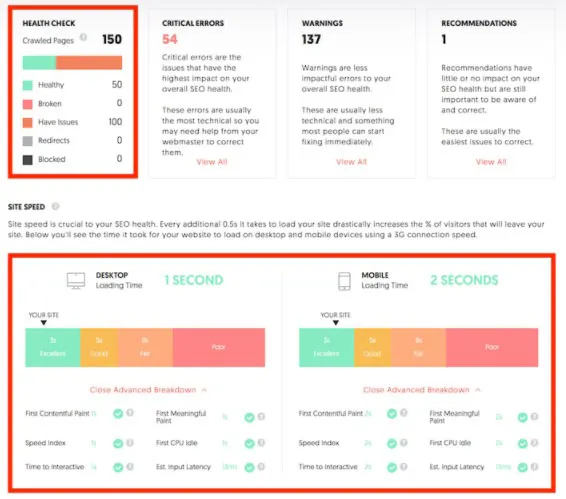Collapse the desktop Advanced Breakdown

tap(148, 390)
